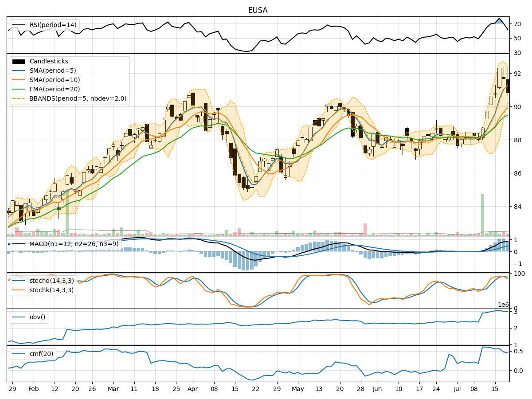532x399 pixels.
Task: Click the Apr date label on x-axis
Action: [x=193, y=388]
